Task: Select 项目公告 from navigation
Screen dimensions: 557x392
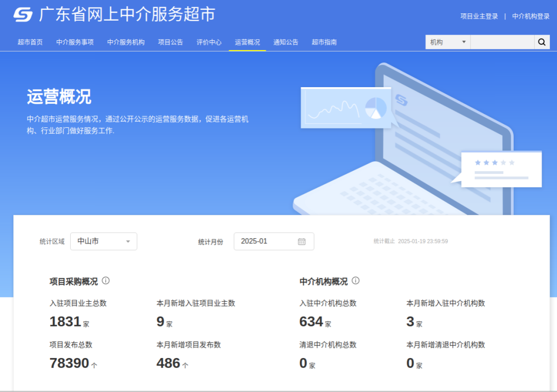Action: point(170,42)
